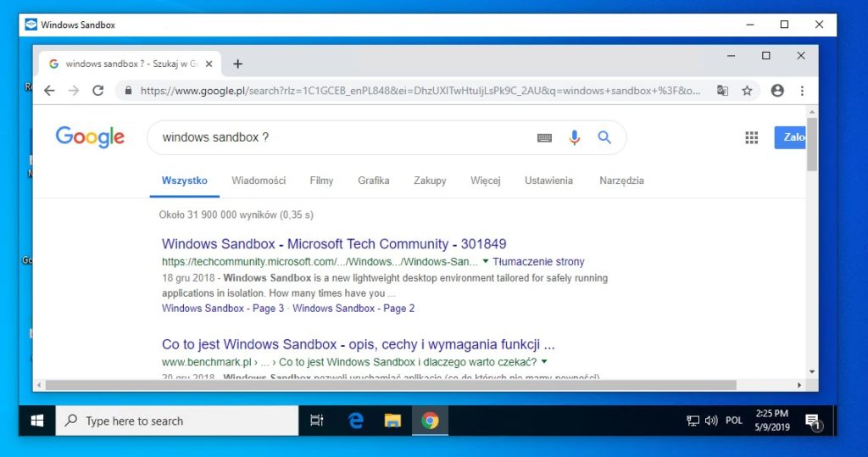Click the scroll right arrow
The height and width of the screenshot is (457, 868).
pos(798,385)
